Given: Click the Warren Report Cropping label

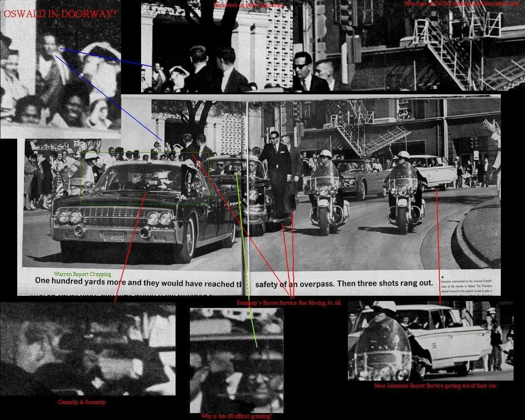Looking at the screenshot, I should click(x=83, y=274).
